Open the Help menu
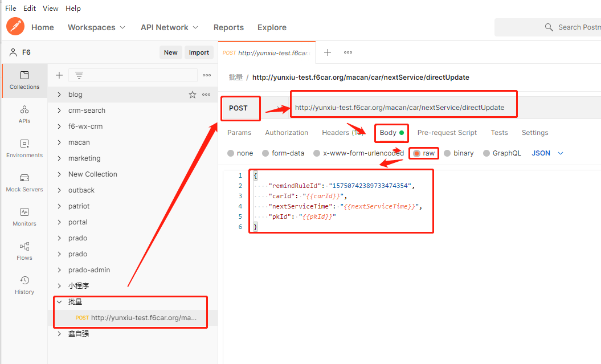This screenshot has height=364, width=601. pyautogui.click(x=73, y=8)
